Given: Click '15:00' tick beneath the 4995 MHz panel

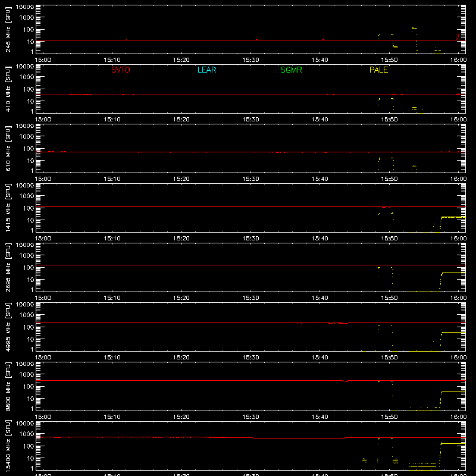Looking at the screenshot, I should click(x=43, y=358).
